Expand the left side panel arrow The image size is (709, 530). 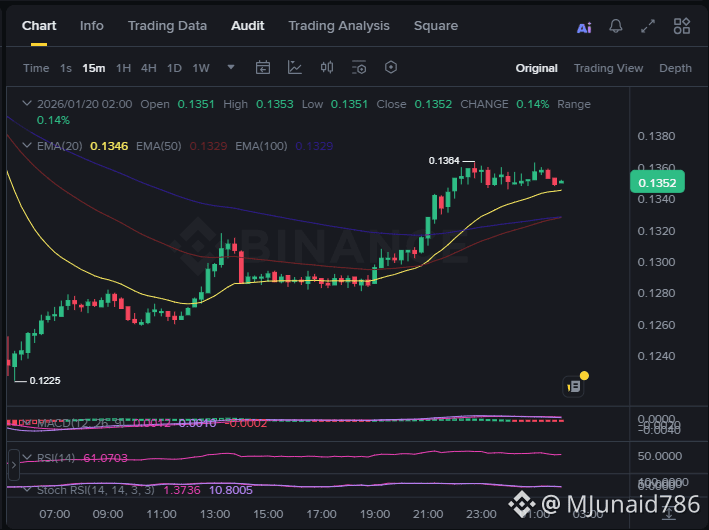coord(14,464)
